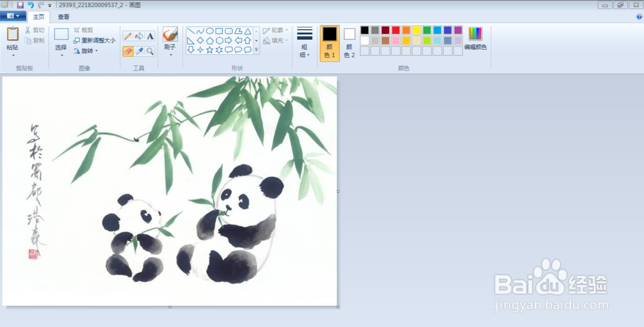Pick the black color swatch

365,30
